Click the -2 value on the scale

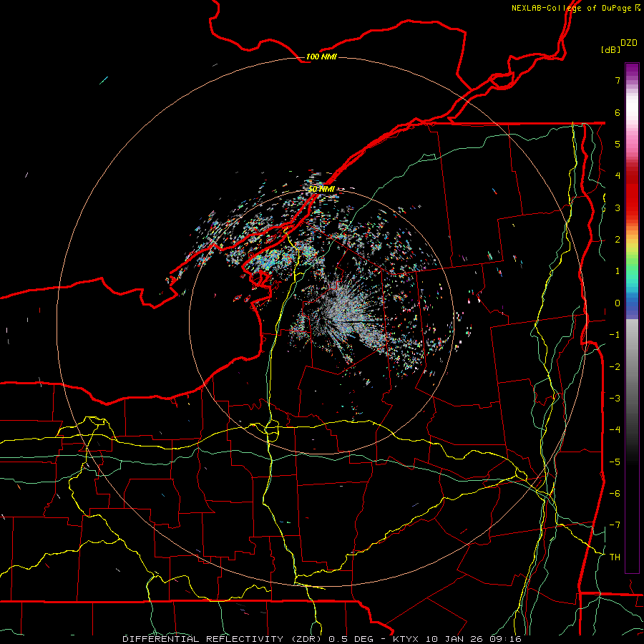[615, 366]
